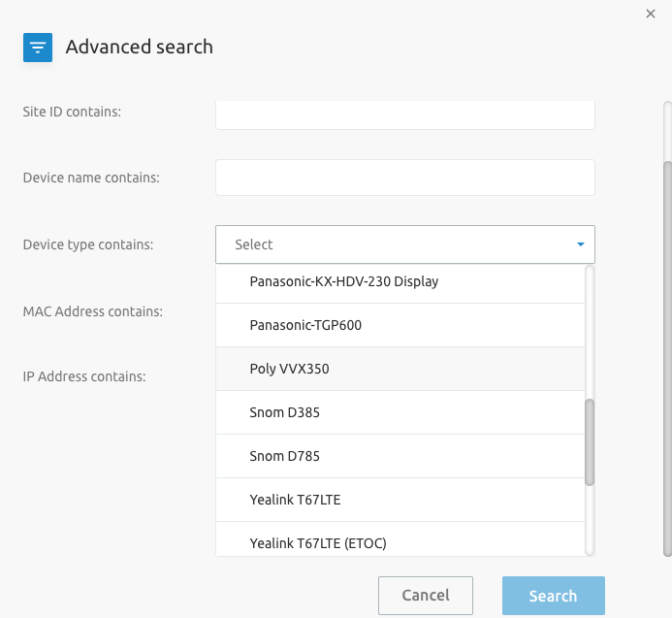Image resolution: width=672 pixels, height=618 pixels.
Task: Choose Panasonic-KX-HDV-230 Display from the list
Action: (400, 281)
